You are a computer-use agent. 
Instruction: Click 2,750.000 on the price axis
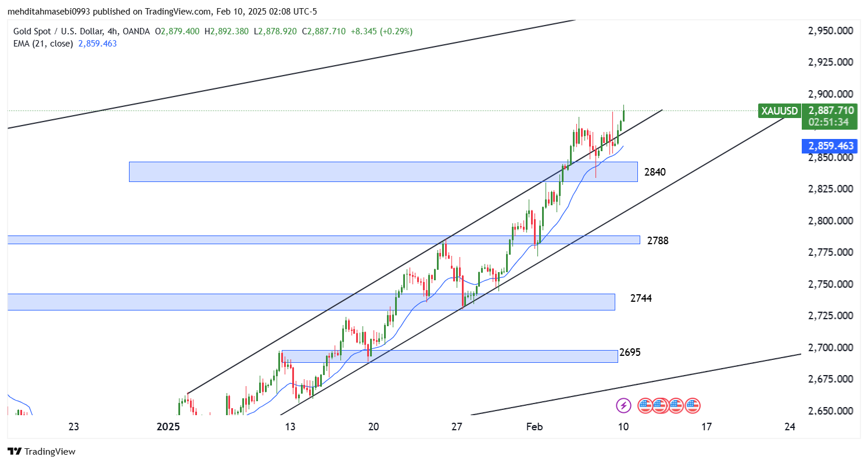point(831,284)
